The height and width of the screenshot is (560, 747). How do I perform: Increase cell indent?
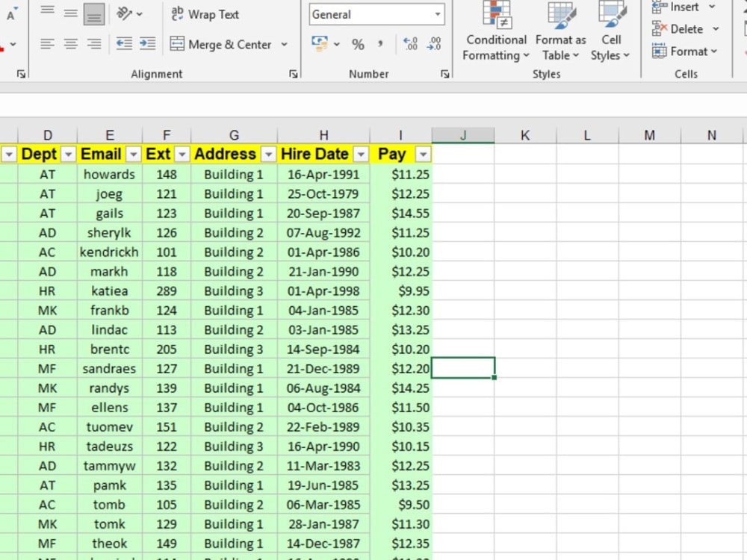148,44
